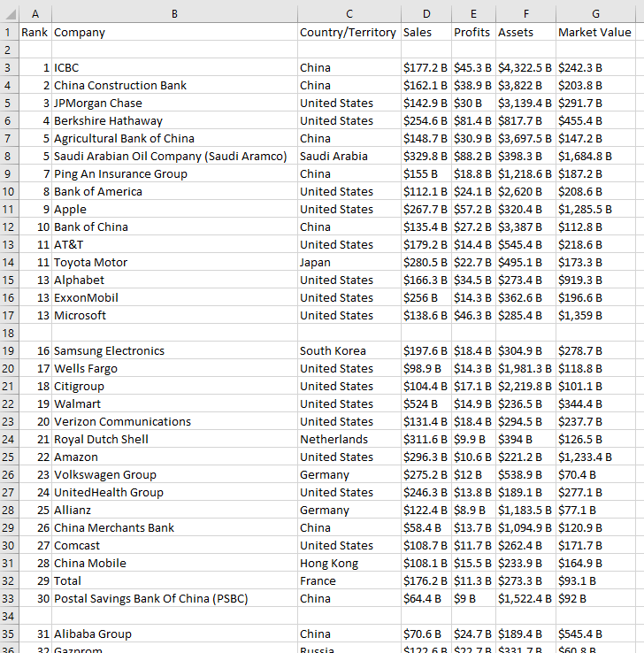Select column B header
The width and height of the screenshot is (644, 653).
point(174,14)
